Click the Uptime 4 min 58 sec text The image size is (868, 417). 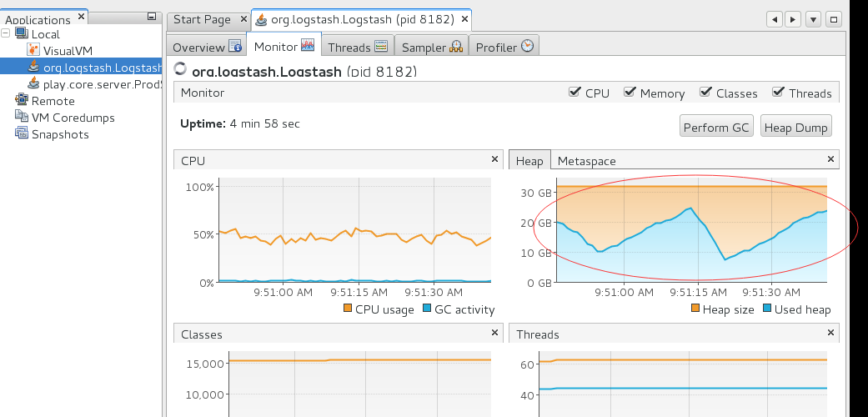click(x=240, y=123)
